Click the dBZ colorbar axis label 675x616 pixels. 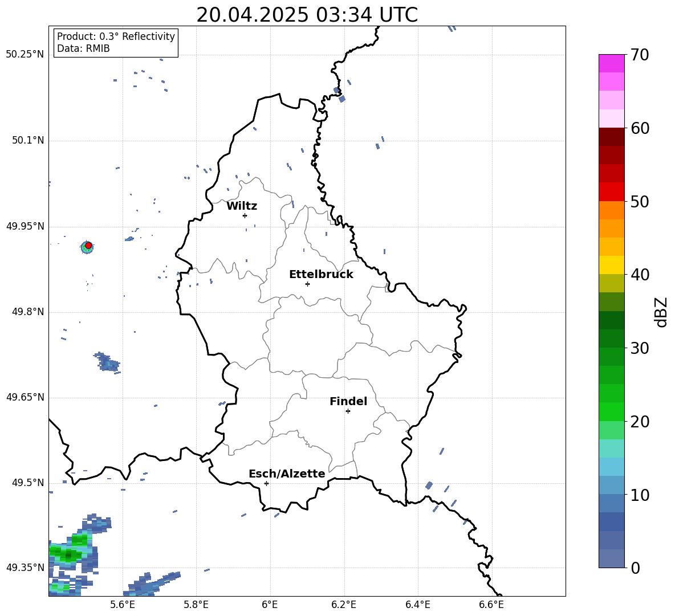[662, 312]
